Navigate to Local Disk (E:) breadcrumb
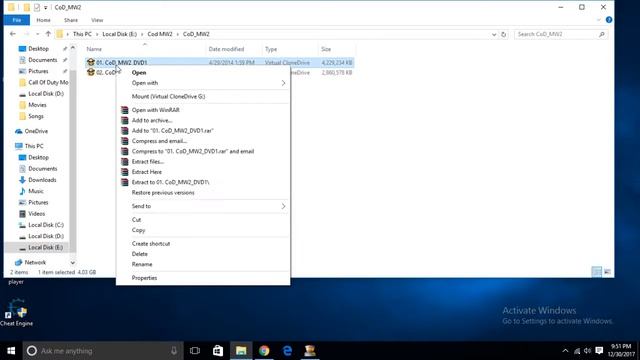 pyautogui.click(x=119, y=34)
